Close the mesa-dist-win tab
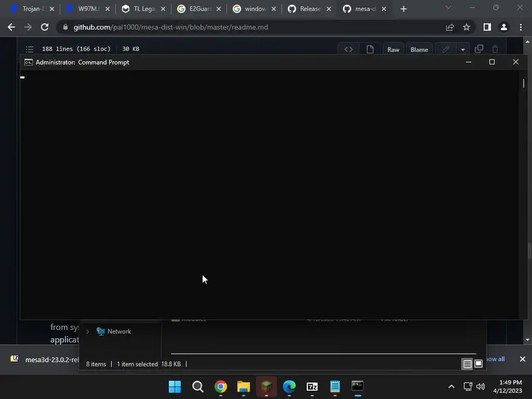532x399 pixels. click(384, 9)
